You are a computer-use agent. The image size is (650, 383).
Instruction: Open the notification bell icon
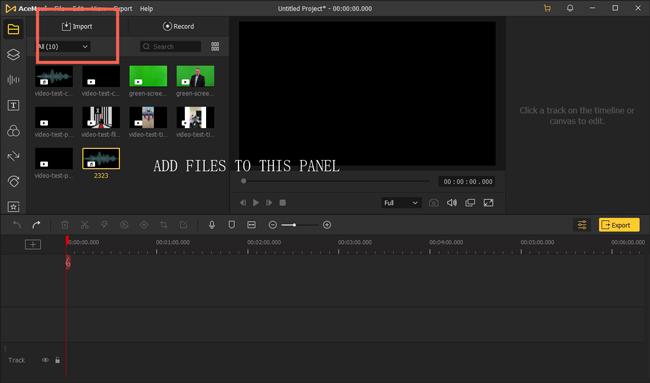(570, 8)
